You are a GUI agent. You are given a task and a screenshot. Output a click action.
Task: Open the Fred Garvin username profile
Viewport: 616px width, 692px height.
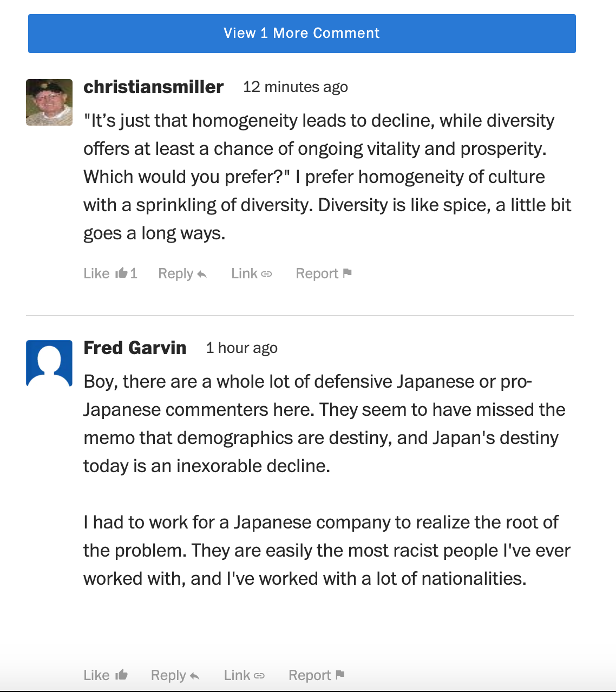135,348
